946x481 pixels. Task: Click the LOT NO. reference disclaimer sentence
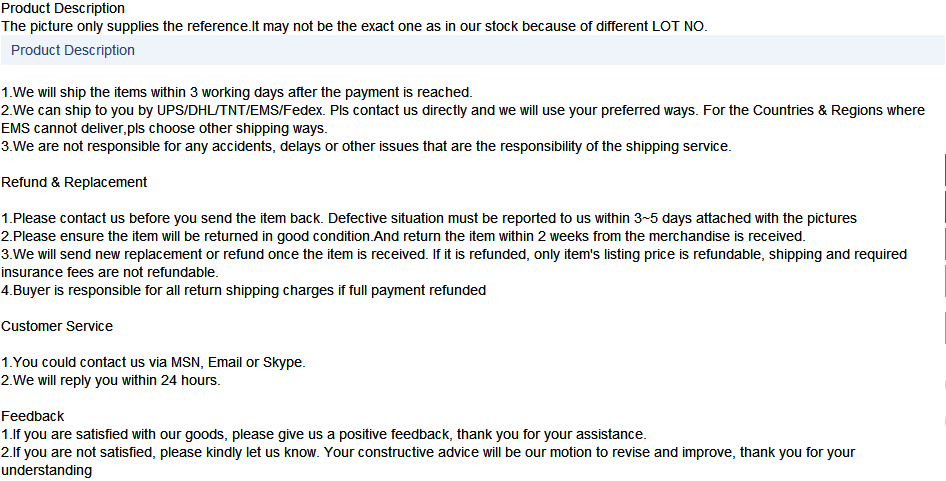(354, 27)
